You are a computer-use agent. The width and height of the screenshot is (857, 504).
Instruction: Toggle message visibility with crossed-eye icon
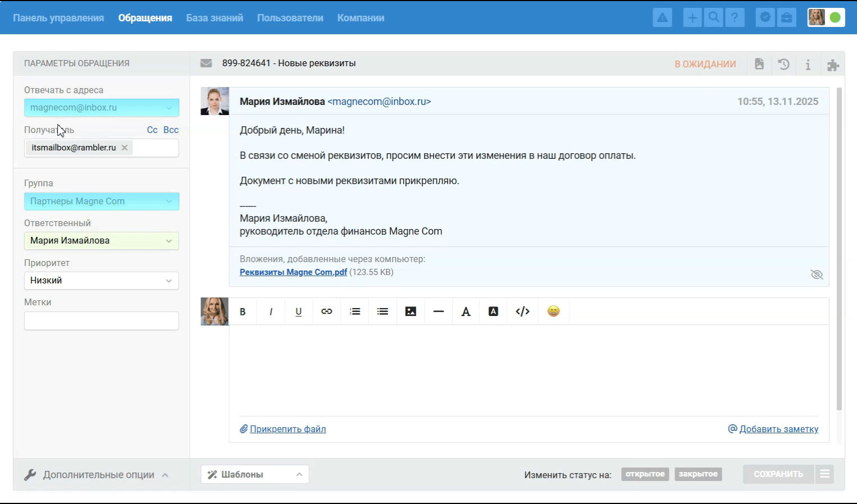tap(817, 274)
